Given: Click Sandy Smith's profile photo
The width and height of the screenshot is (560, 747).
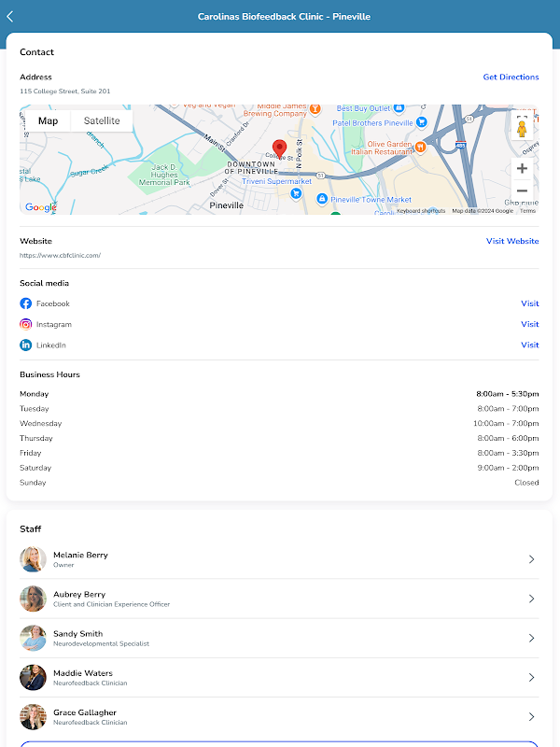Looking at the screenshot, I should click(x=33, y=639).
